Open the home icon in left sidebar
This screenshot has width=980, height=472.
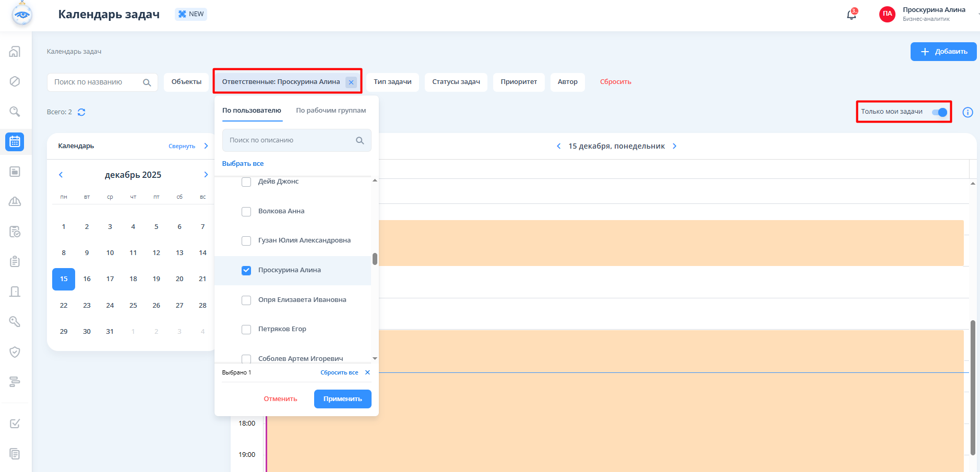pos(15,52)
